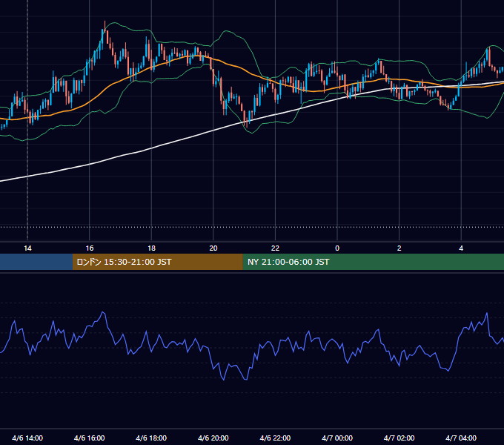504x445 pixels.
Task: Click the 2 hour label on price axis
Action: point(399,248)
